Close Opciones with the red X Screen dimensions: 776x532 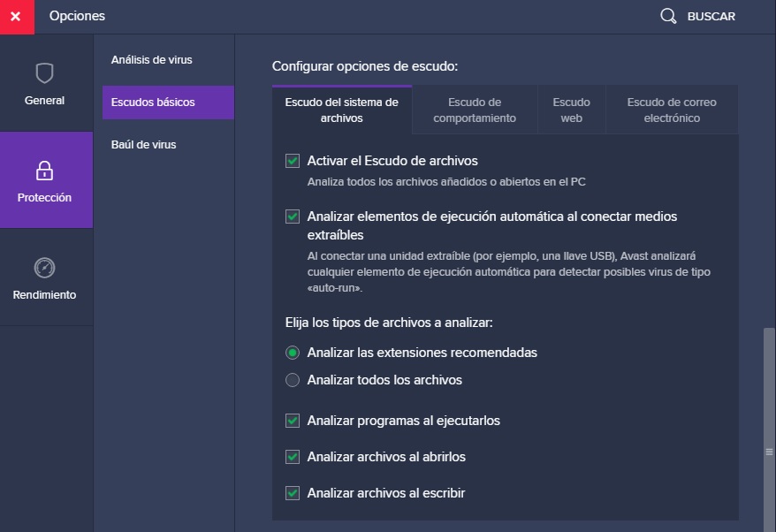tap(17, 17)
